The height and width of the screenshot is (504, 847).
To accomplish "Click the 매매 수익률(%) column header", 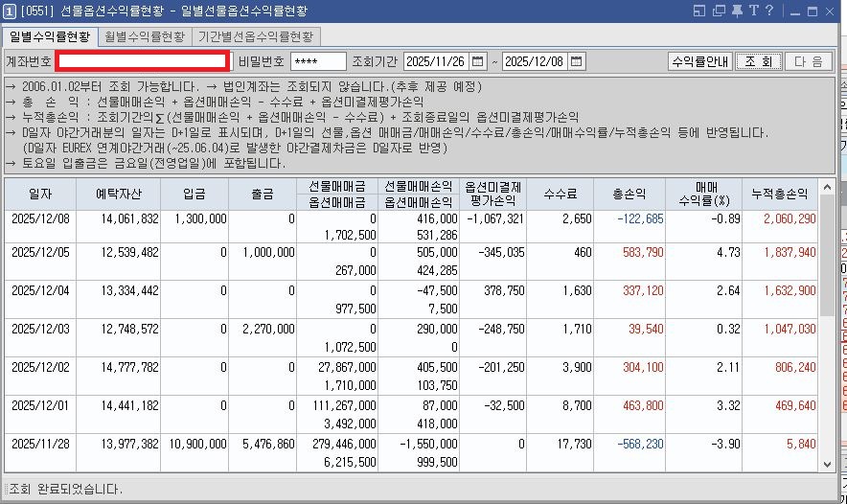I will coord(704,194).
